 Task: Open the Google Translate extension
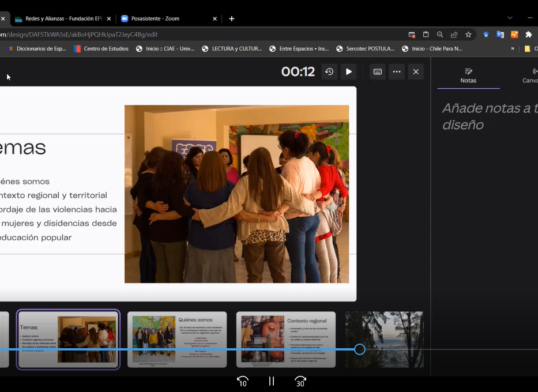tap(500, 34)
